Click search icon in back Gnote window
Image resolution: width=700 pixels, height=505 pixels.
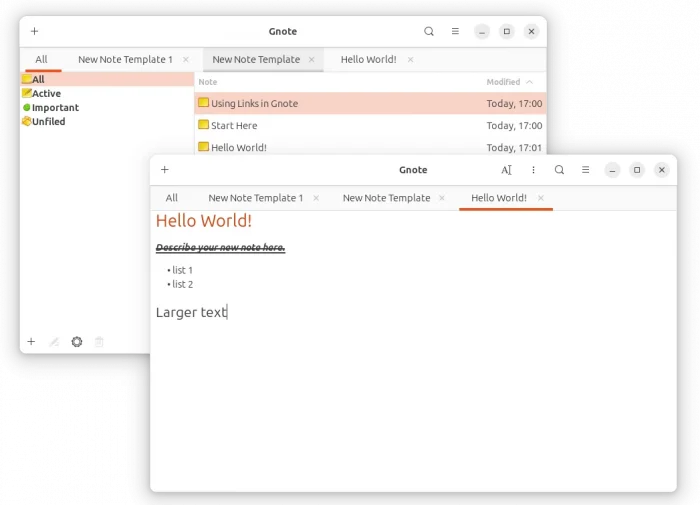click(x=429, y=32)
